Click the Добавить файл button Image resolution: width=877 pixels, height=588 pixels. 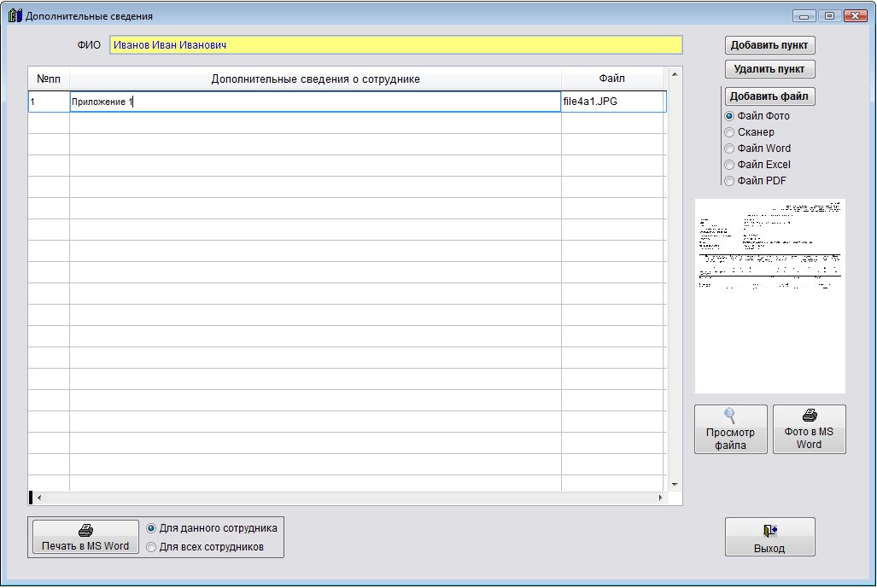coord(769,96)
